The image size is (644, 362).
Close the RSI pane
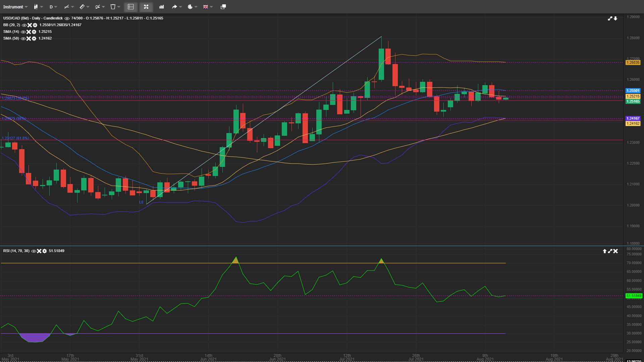(x=615, y=251)
